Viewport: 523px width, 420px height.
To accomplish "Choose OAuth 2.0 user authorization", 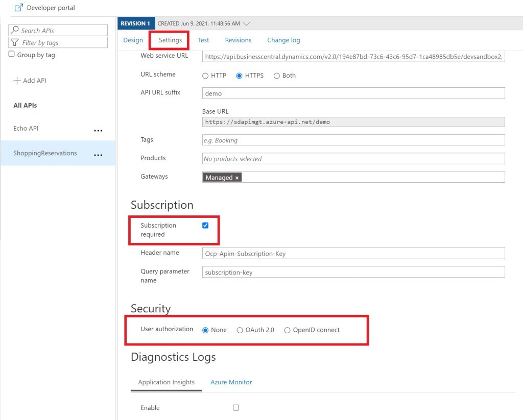I will click(x=240, y=330).
